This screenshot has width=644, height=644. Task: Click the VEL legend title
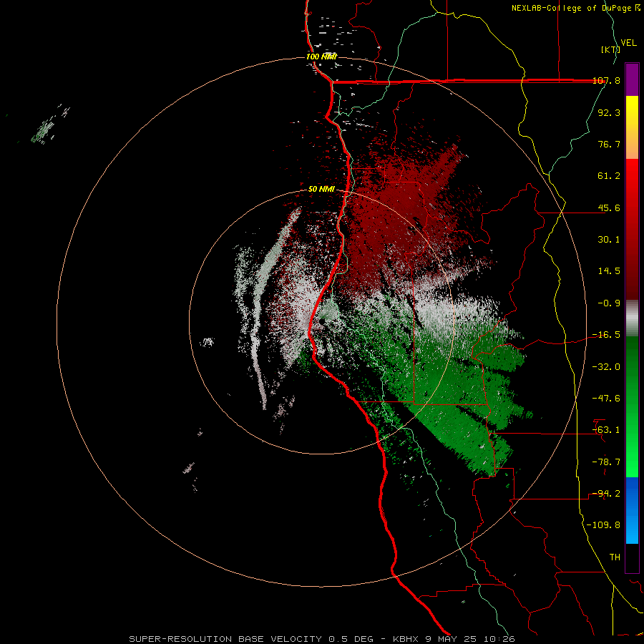pyautogui.click(x=628, y=43)
